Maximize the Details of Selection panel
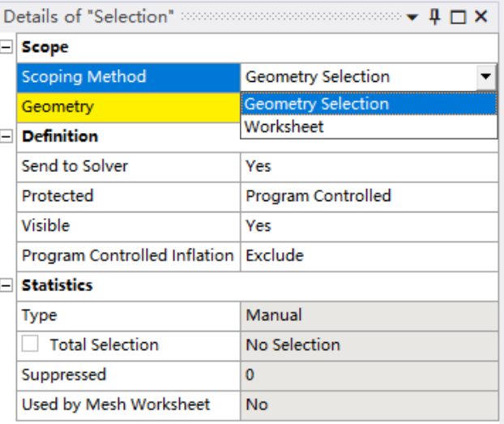504x424 pixels. tap(458, 17)
